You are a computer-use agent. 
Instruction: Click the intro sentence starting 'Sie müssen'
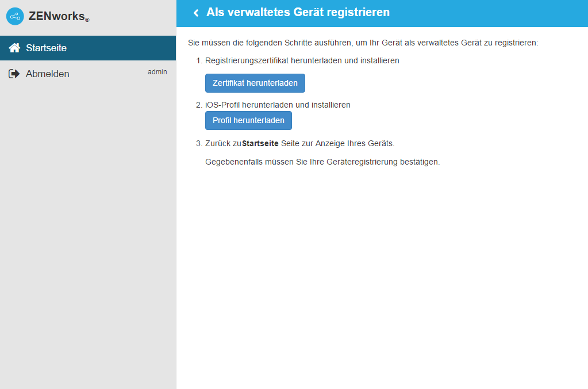(x=363, y=43)
